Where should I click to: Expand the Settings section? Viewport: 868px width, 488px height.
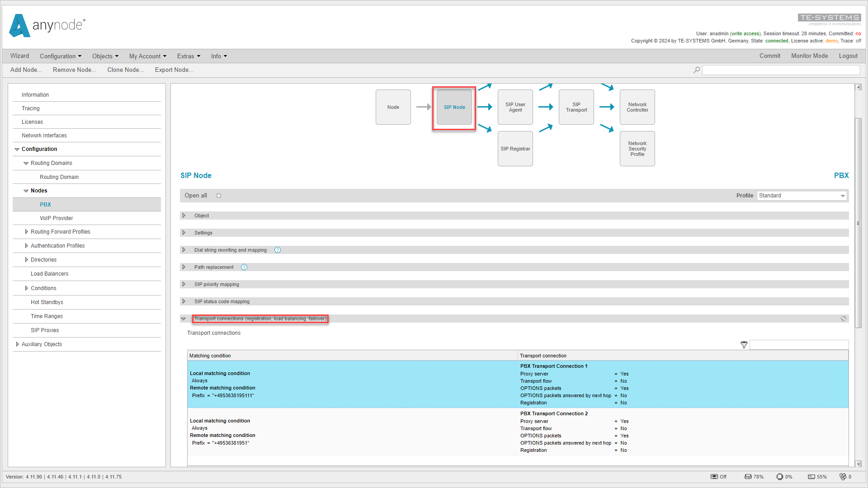point(184,232)
